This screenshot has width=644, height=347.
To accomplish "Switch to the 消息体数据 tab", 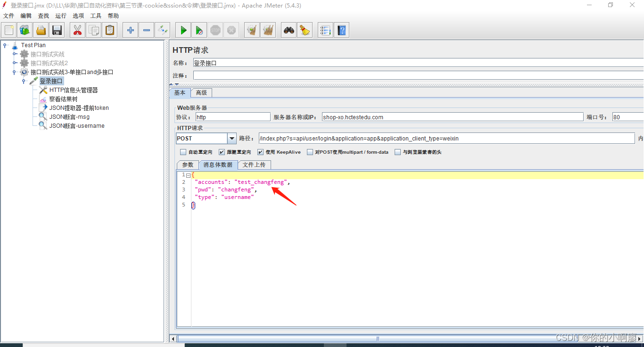I will point(218,165).
